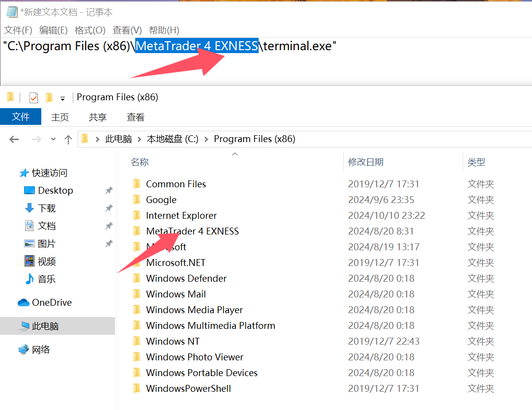Click the pin icon next to 图片
The height and width of the screenshot is (410, 532).
click(x=109, y=243)
